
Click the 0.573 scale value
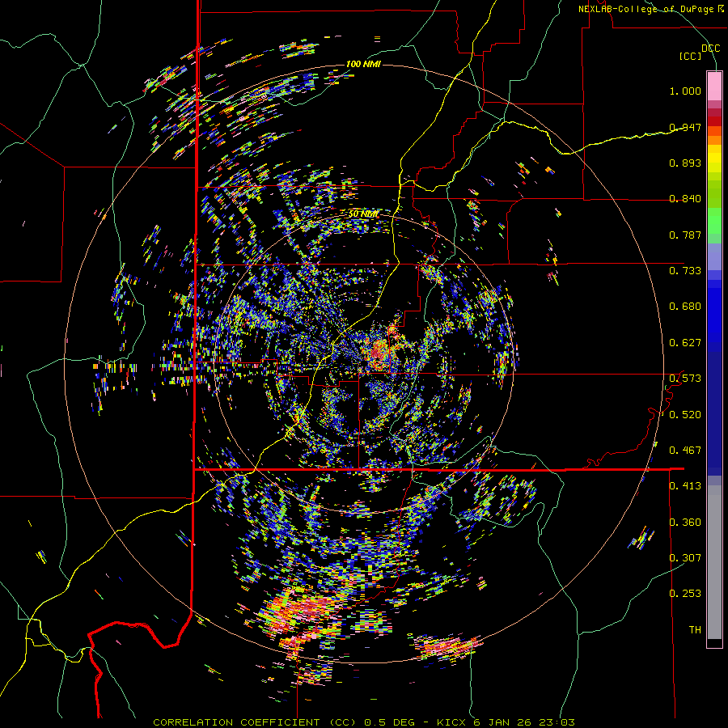click(x=685, y=379)
